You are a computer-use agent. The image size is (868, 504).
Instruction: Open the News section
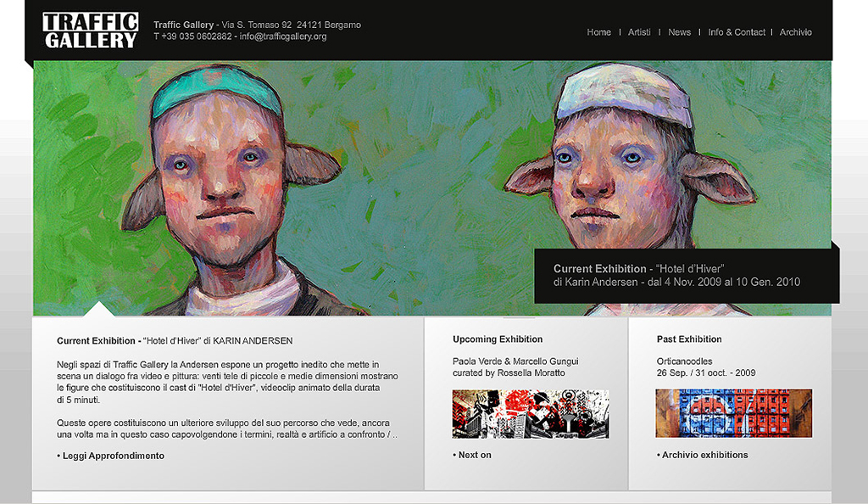coord(679,32)
